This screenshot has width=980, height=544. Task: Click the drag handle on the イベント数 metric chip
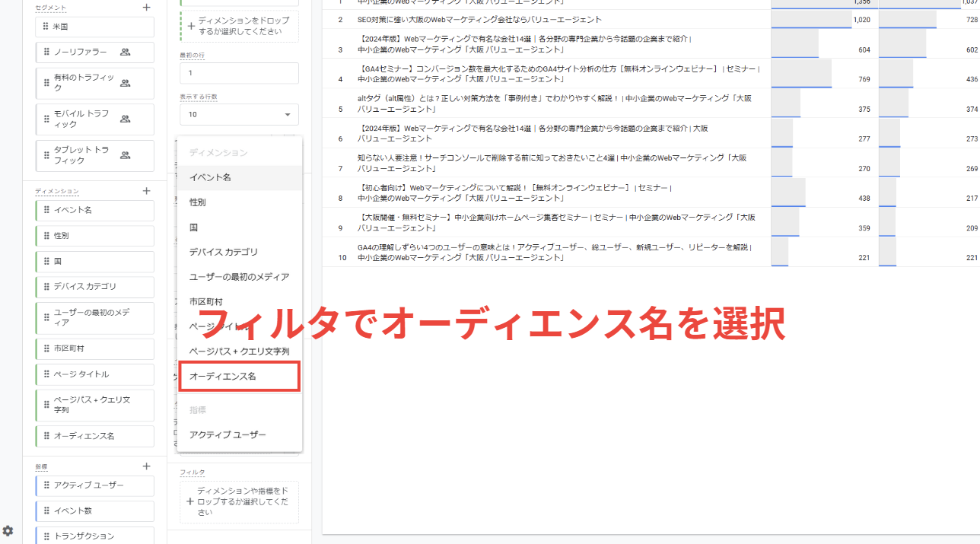(x=46, y=511)
